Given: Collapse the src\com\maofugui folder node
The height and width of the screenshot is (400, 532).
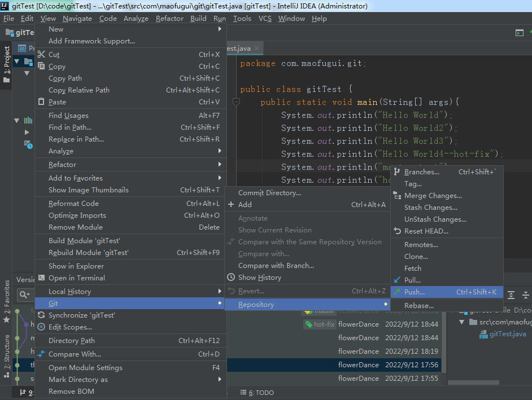Looking at the screenshot, I should coord(462,322).
